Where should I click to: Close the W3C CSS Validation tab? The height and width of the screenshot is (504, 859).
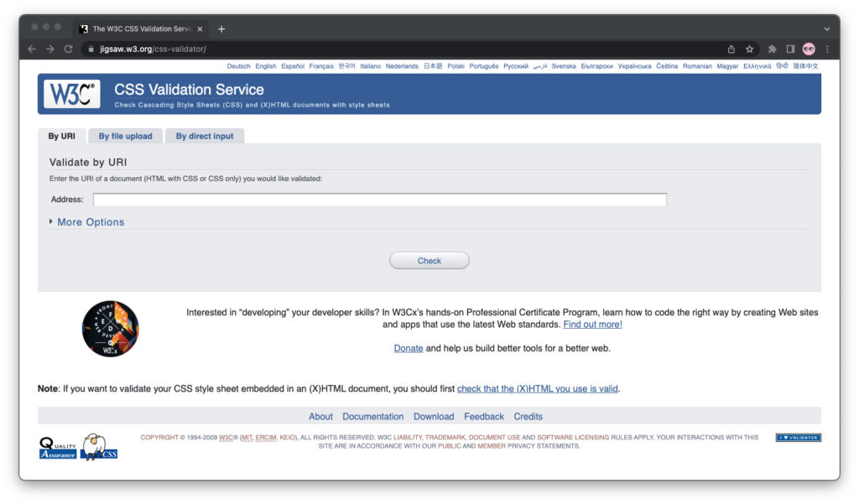point(200,29)
